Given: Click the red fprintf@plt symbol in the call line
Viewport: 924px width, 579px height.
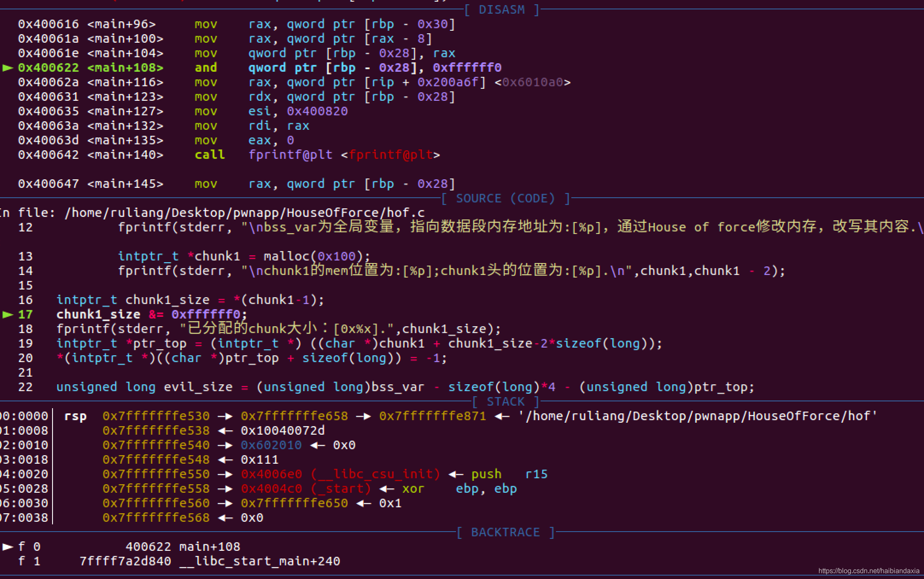Looking at the screenshot, I should pos(391,155).
